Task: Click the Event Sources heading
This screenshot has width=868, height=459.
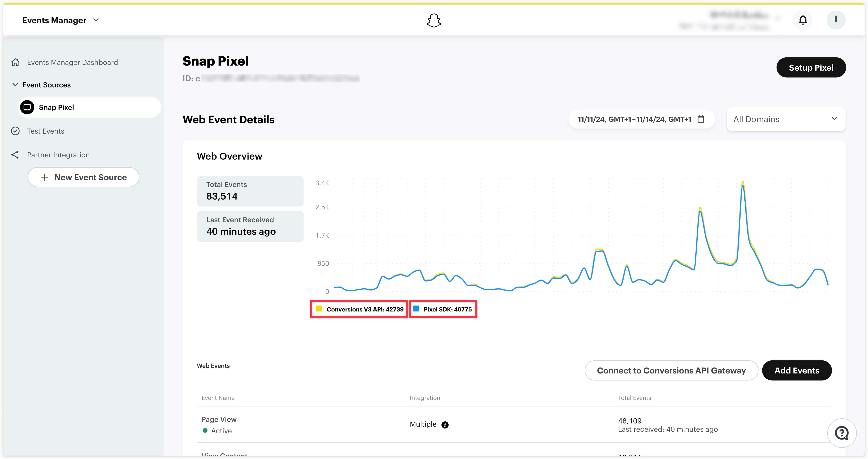Action: tap(46, 85)
